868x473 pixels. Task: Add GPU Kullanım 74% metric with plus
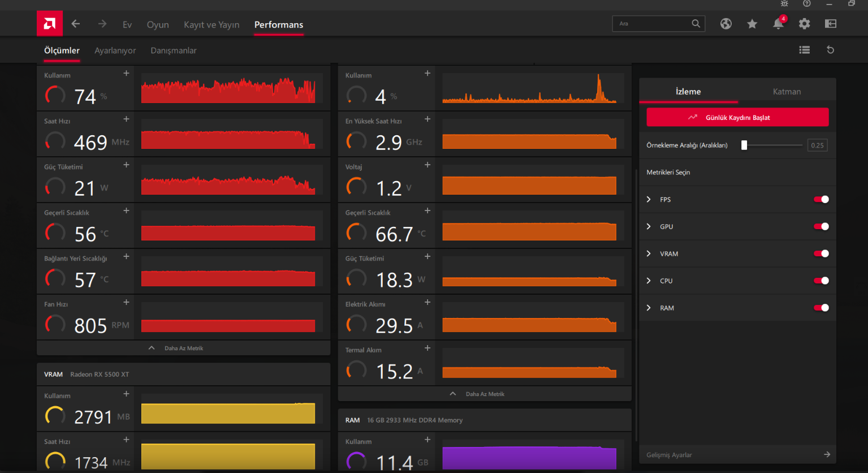(126, 74)
